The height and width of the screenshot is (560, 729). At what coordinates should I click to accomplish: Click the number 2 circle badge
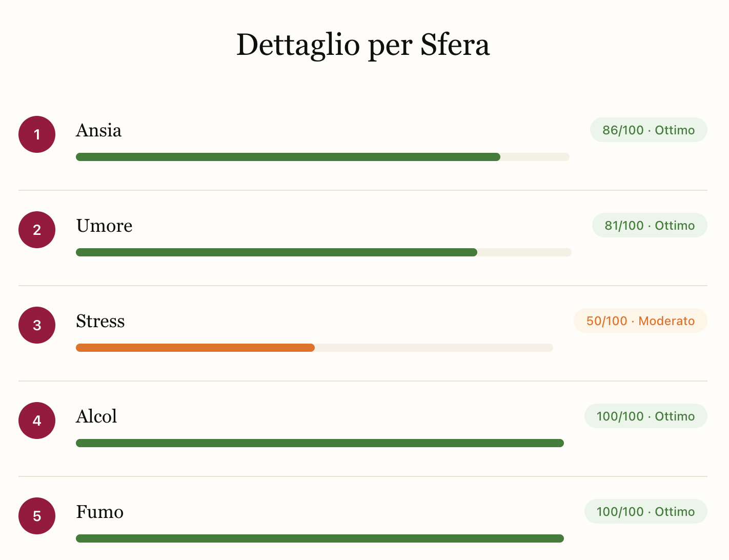tap(37, 230)
